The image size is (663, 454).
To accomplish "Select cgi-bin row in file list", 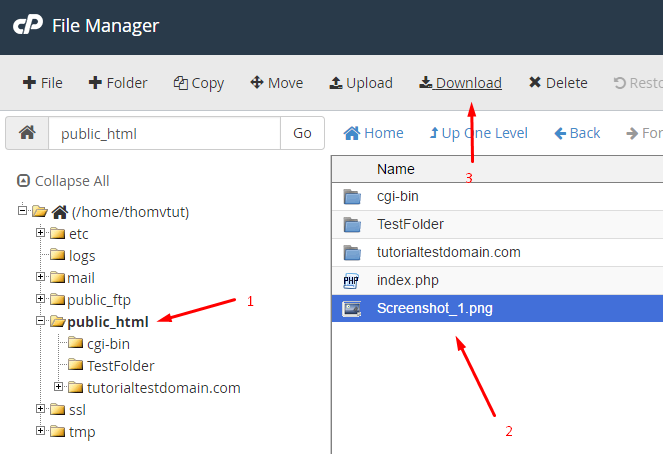I will (497, 197).
